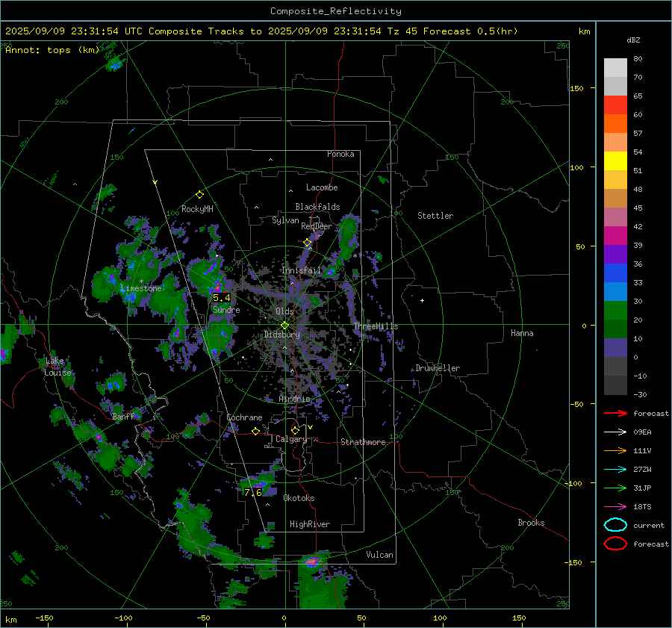Click the indigo 0-10 dBZ swatch
The height and width of the screenshot is (628, 672).
coord(615,348)
